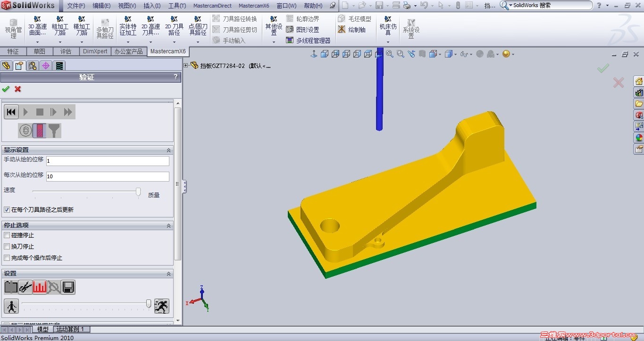Click the print icon in the top toolbar
This screenshot has width=644, height=341.
(407, 6)
